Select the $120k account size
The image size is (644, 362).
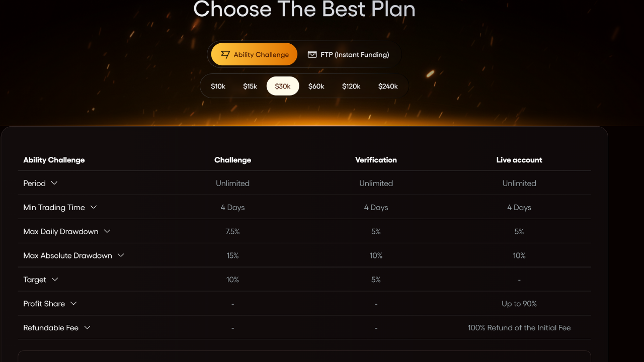point(351,86)
